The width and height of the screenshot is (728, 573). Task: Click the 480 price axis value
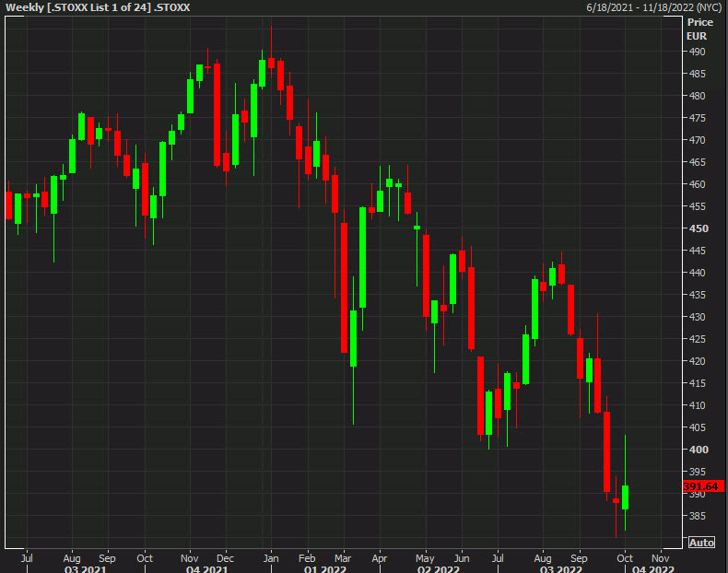(697, 96)
